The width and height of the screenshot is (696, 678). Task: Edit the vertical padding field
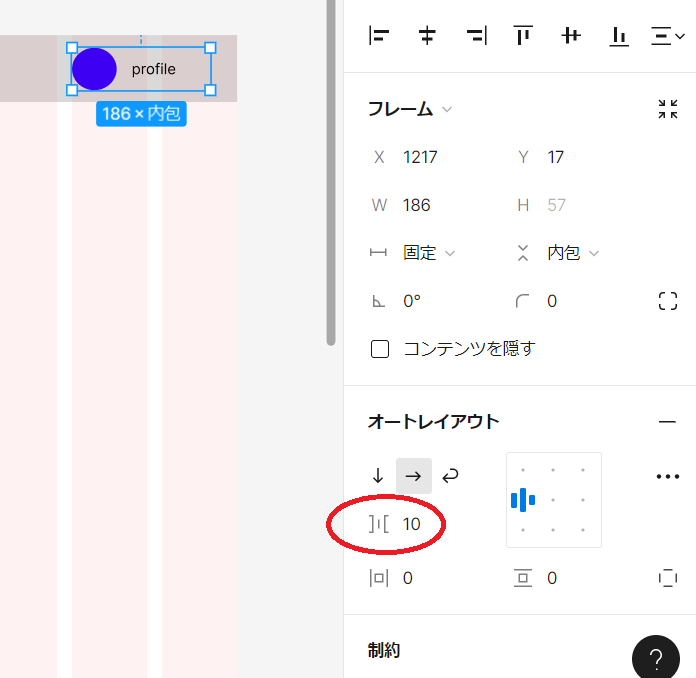(x=552, y=578)
